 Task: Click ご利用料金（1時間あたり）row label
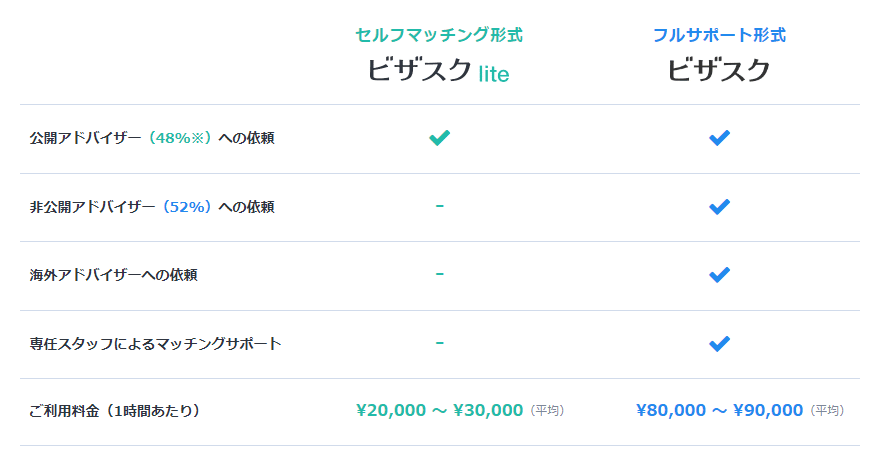(x=115, y=411)
